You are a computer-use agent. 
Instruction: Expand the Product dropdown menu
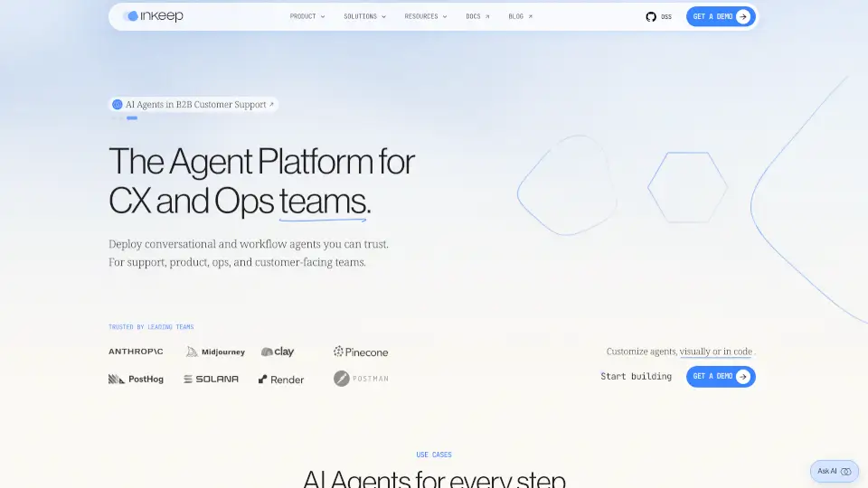(x=307, y=16)
